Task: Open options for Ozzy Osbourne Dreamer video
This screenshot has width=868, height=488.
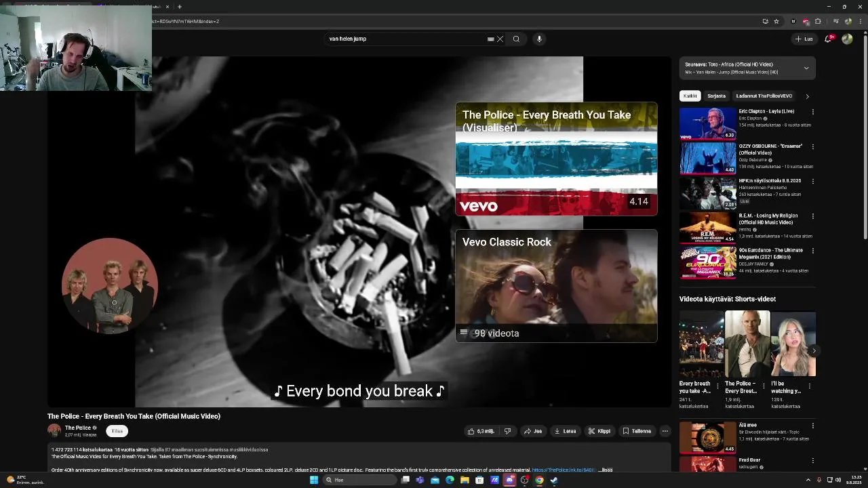Action: click(812, 147)
